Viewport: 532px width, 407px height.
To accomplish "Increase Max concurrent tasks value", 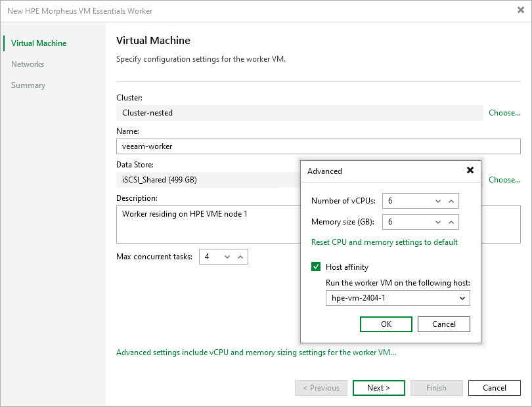I will pos(240,257).
